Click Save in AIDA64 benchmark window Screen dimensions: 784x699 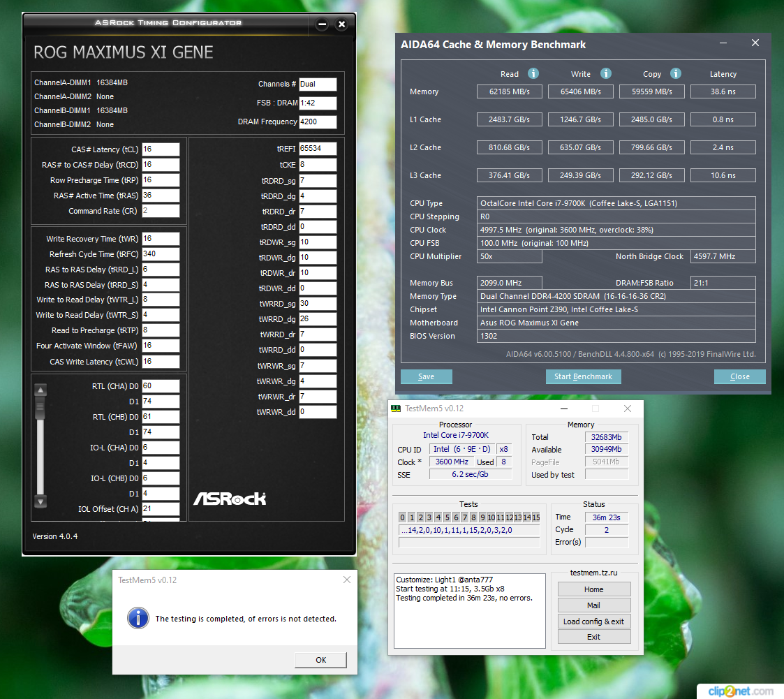tap(426, 376)
